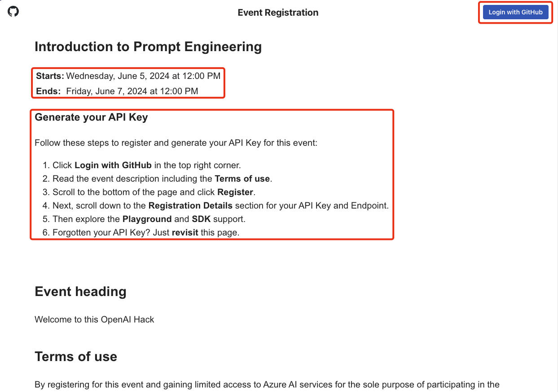The width and height of the screenshot is (558, 392).
Task: Click the Event Registration page title
Action: point(278,13)
